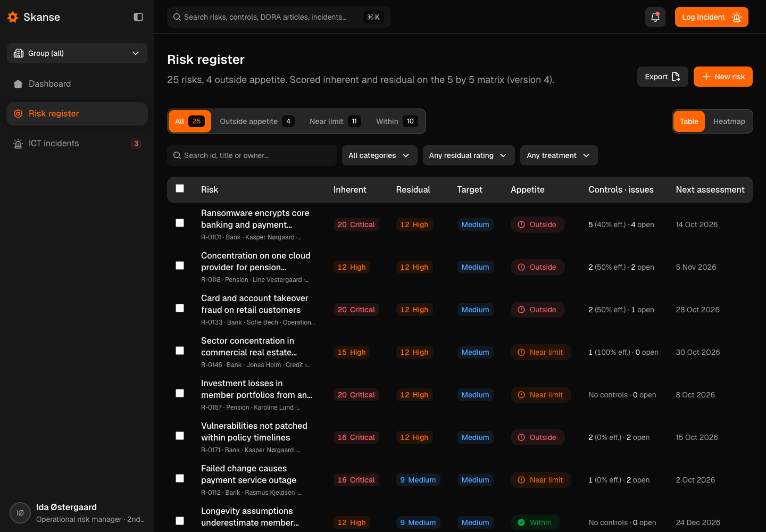Open the notifications bell
The height and width of the screenshot is (532, 766).
[x=655, y=17]
